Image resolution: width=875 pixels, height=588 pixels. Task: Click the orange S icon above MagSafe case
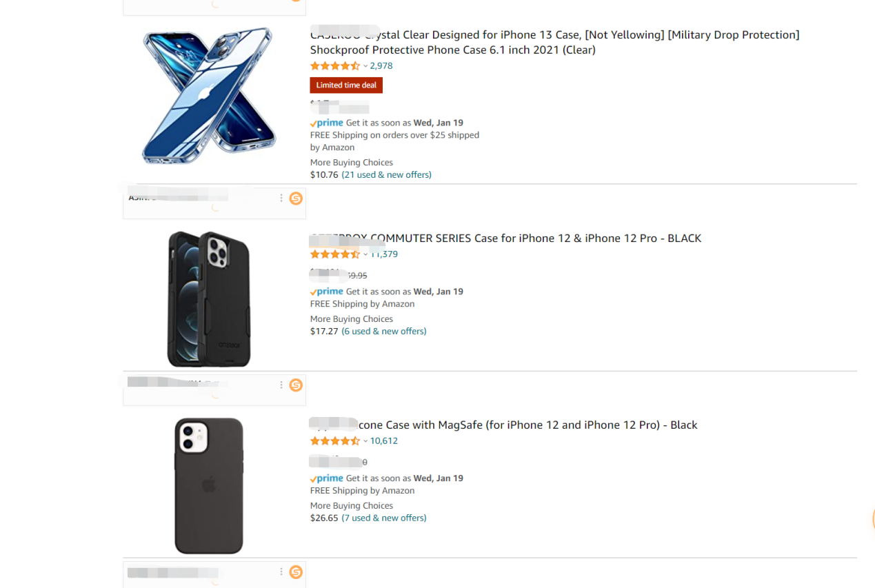296,385
